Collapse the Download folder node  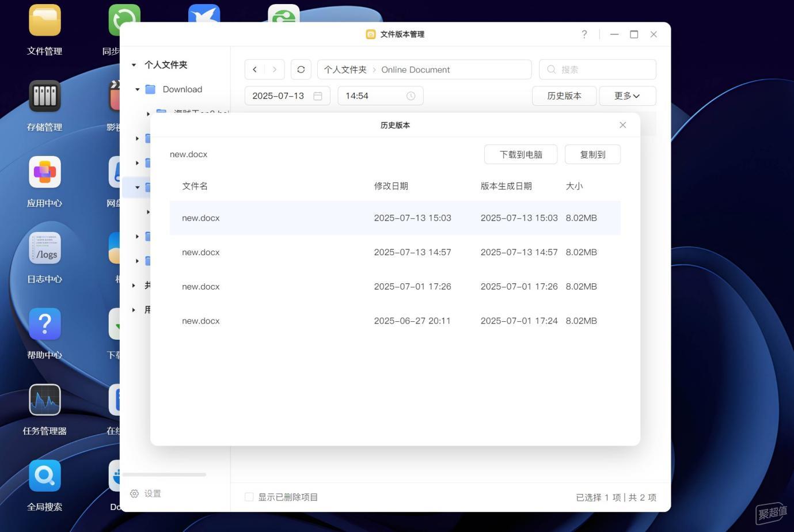tap(137, 89)
